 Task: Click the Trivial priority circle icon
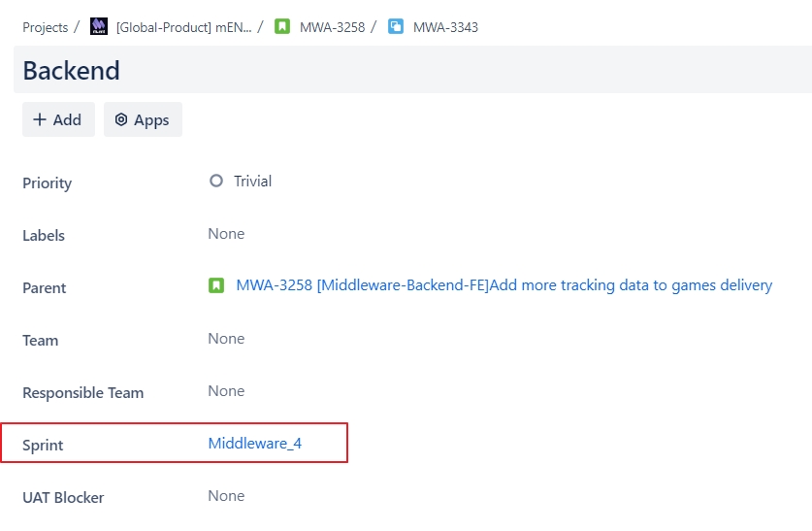(x=216, y=181)
